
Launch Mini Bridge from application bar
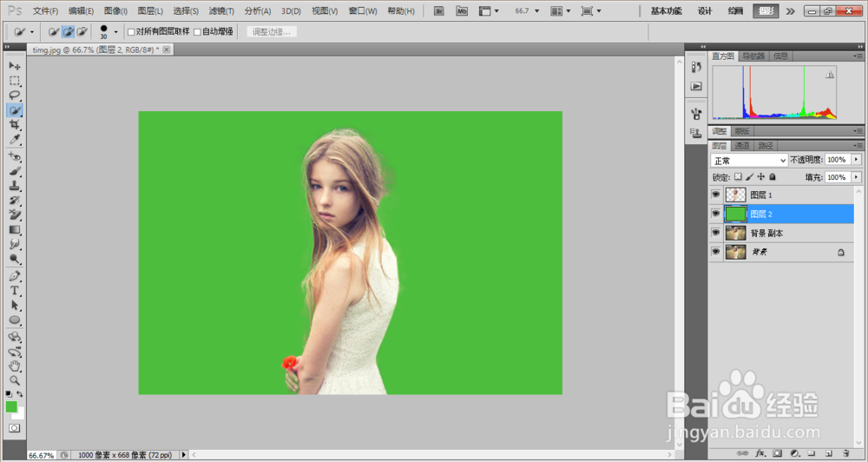tap(462, 10)
